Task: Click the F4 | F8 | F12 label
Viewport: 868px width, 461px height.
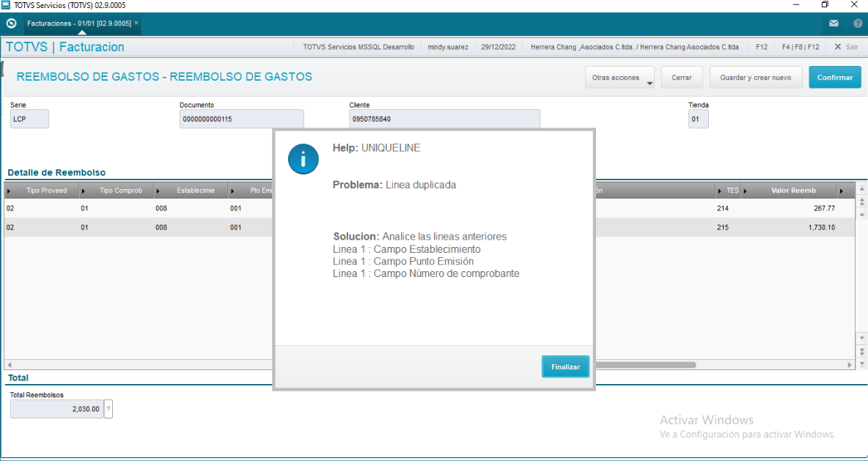Action: (x=801, y=47)
